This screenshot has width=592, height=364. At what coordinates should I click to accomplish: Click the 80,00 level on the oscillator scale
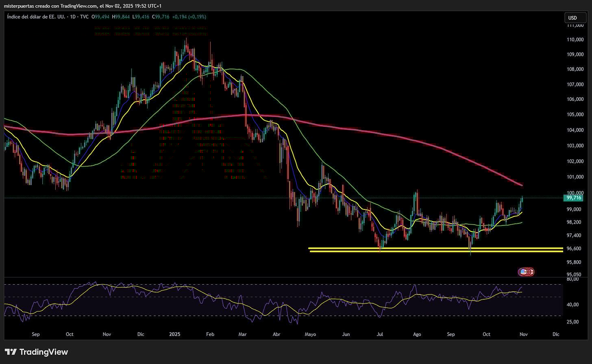tap(572, 279)
